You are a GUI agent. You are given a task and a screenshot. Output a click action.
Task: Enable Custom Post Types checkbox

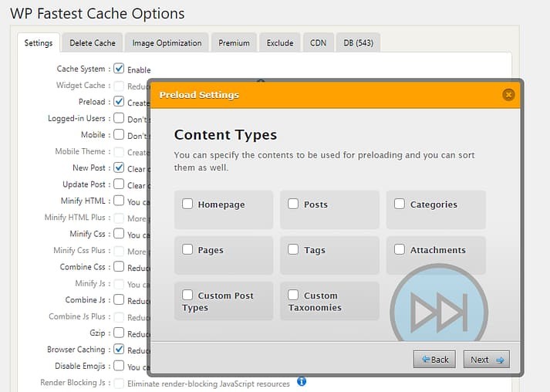[187, 295]
